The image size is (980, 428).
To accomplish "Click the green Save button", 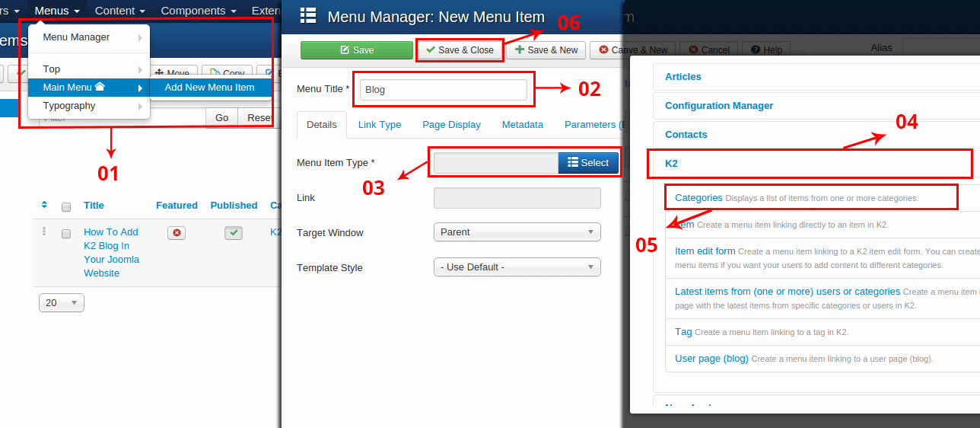I will (355, 50).
